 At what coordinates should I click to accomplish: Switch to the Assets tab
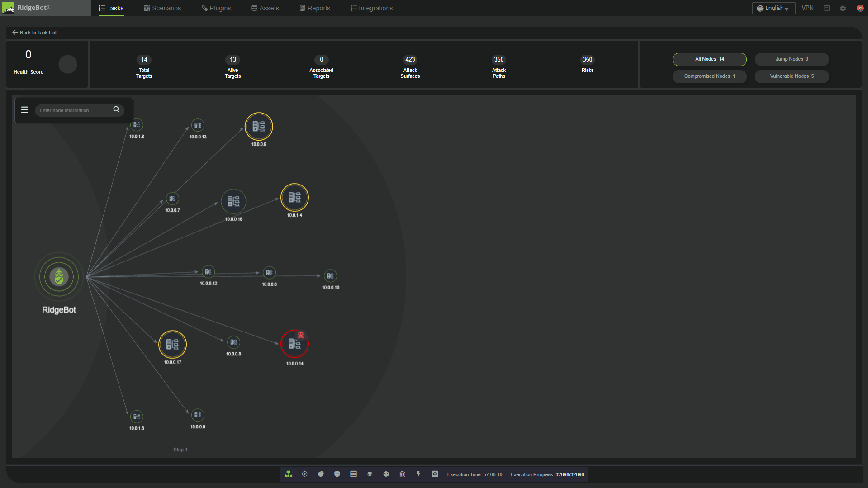point(265,8)
